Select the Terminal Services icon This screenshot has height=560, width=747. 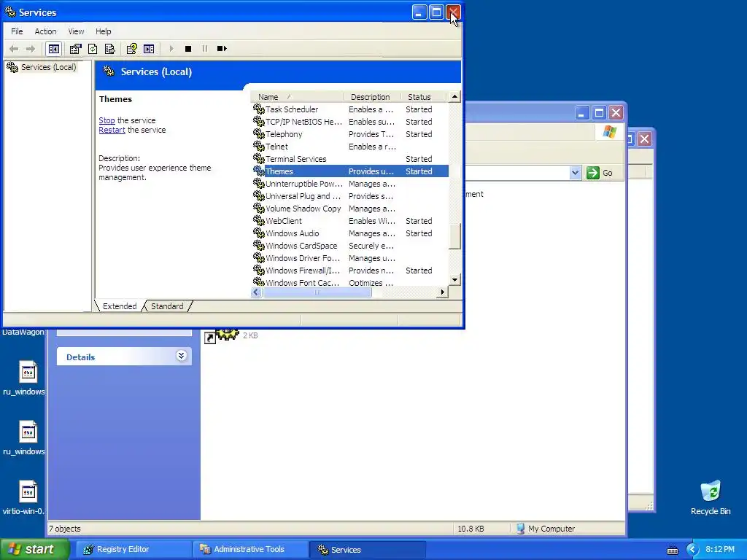[x=259, y=158]
